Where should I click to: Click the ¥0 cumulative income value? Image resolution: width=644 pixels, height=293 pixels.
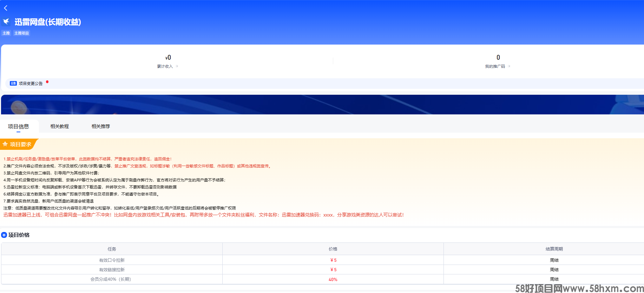click(x=168, y=58)
